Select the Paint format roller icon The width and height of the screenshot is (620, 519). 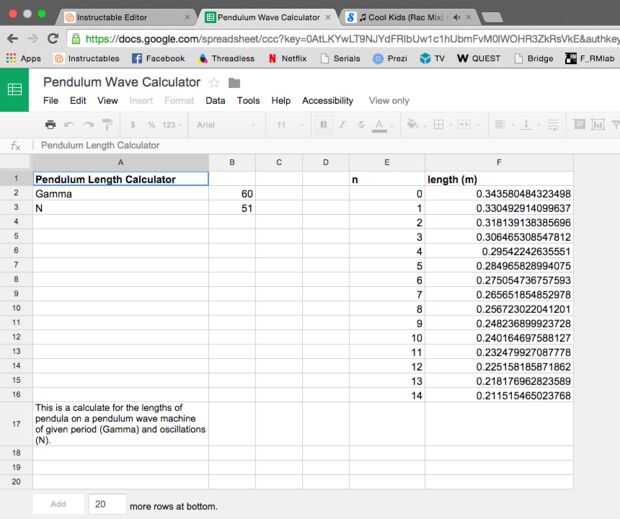107,125
